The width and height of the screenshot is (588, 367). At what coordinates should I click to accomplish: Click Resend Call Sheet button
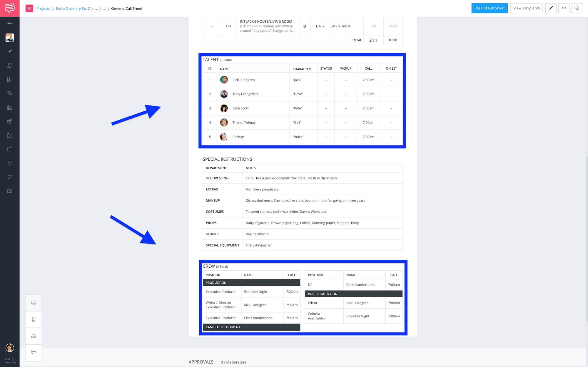tap(489, 8)
